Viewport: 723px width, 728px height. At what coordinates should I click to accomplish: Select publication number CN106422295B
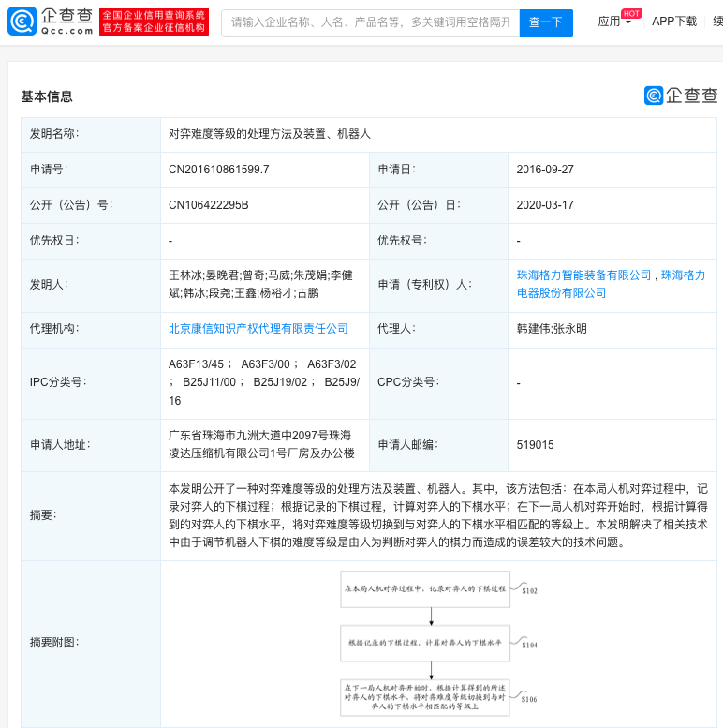point(208,205)
